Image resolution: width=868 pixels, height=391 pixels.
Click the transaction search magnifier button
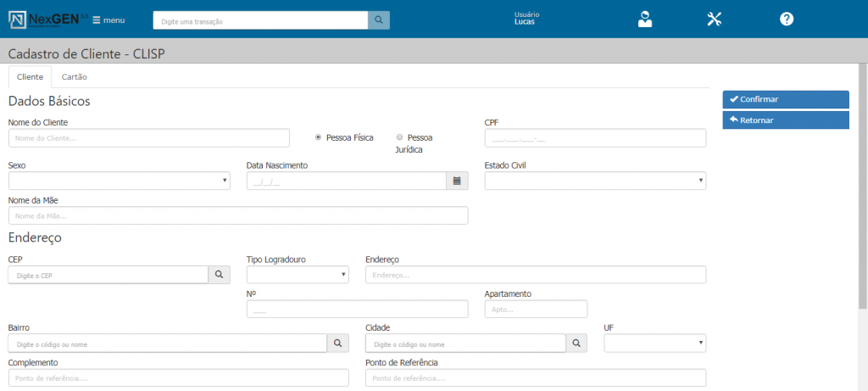click(x=379, y=20)
